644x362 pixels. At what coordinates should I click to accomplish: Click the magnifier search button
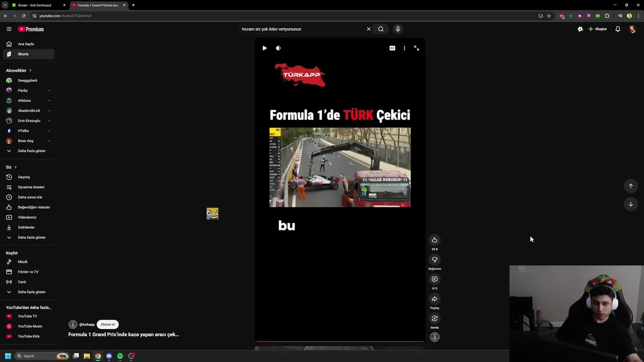pos(381,29)
